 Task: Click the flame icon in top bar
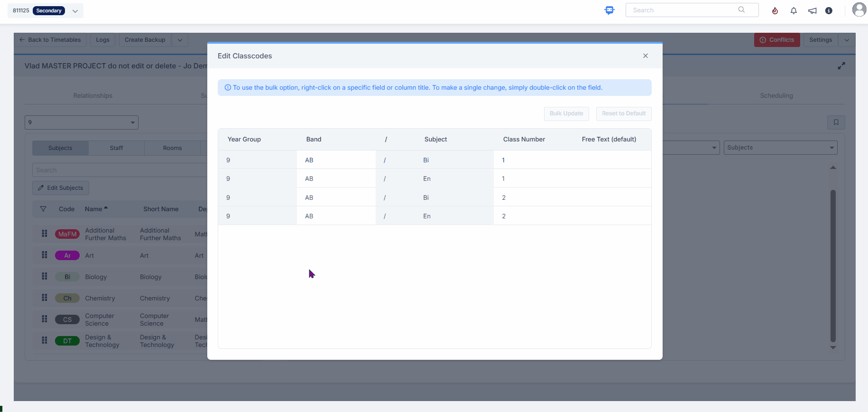coord(775,10)
